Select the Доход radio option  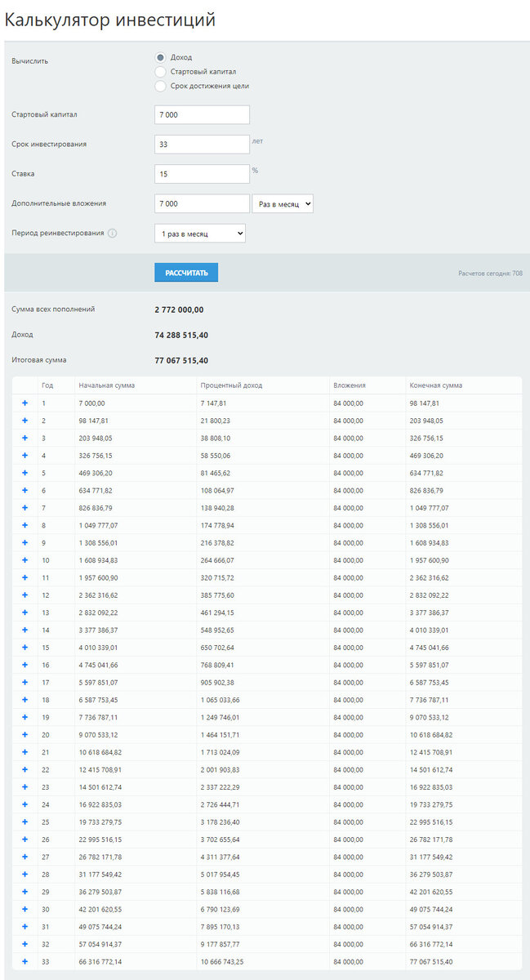pos(160,57)
